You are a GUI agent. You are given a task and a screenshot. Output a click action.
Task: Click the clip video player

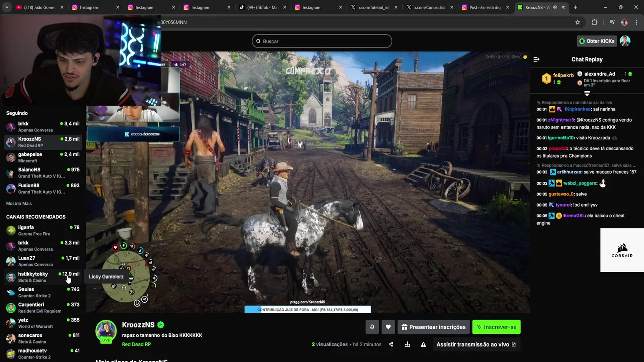point(307,182)
